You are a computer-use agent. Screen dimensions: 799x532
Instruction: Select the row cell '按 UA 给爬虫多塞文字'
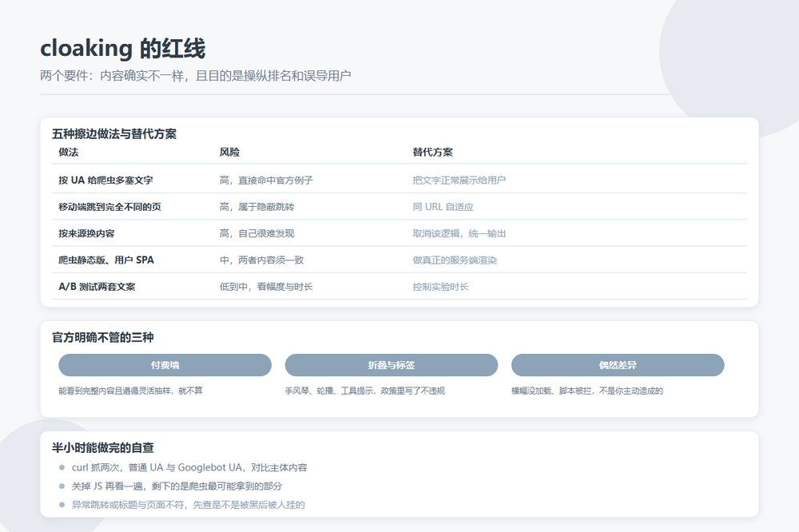[x=105, y=180]
